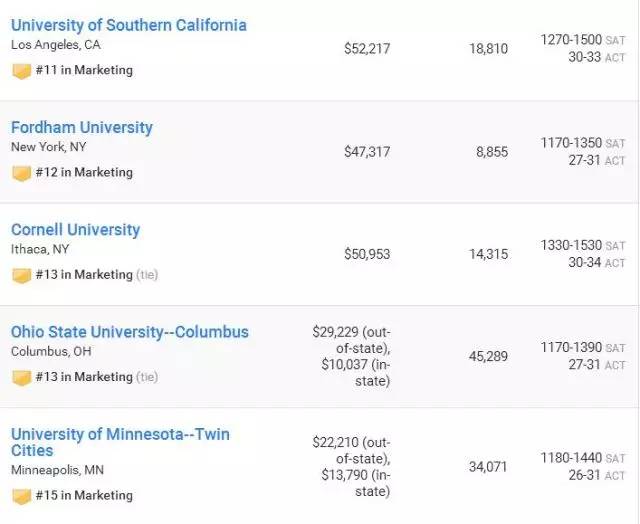Image resolution: width=640 pixels, height=524 pixels.
Task: Open University of Minnesota--Twin Cities link
Action: pyautogui.click(x=120, y=442)
